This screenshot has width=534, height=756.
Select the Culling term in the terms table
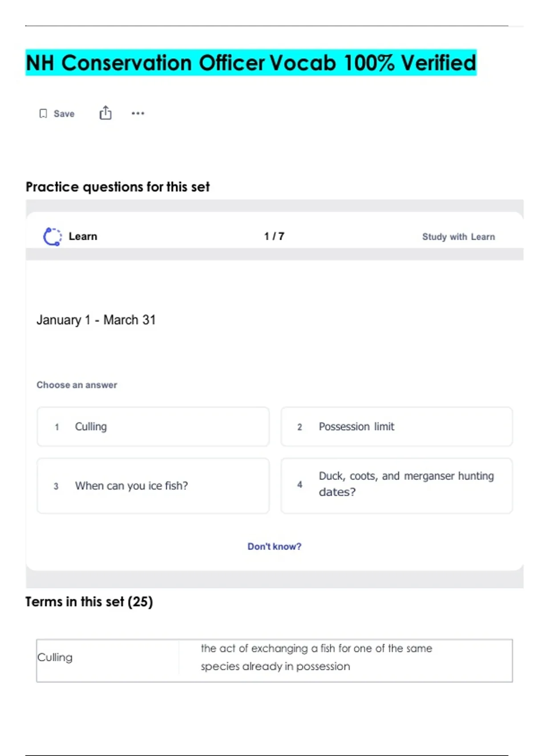[x=55, y=658]
